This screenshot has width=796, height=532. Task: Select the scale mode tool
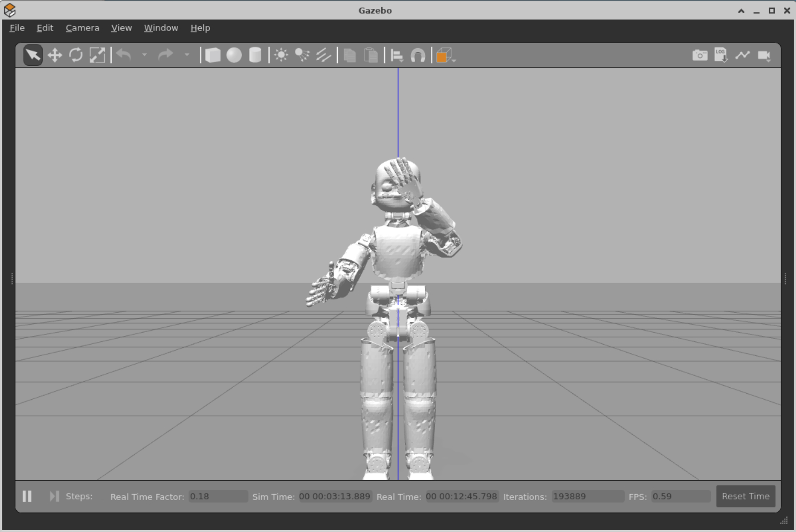coord(97,56)
